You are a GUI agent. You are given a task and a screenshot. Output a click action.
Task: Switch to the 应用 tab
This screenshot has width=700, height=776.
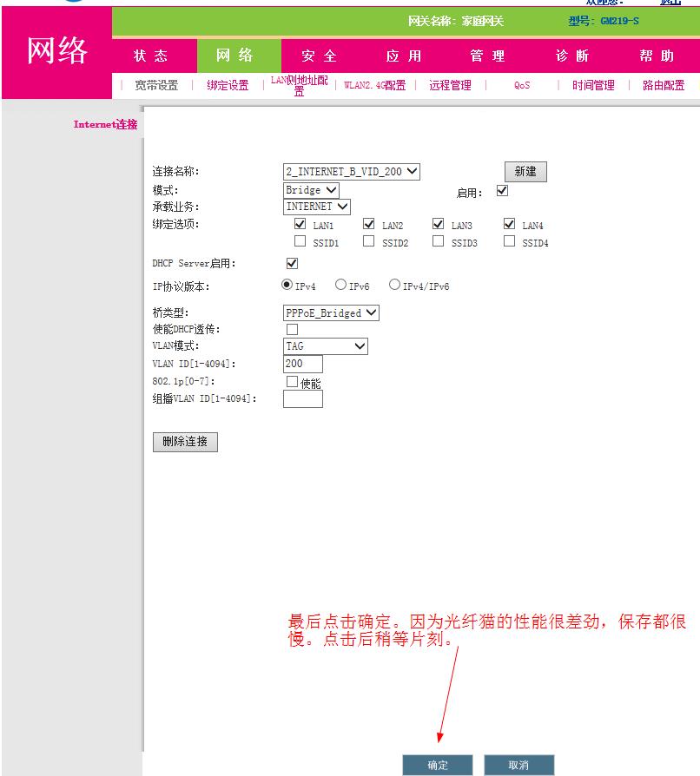coord(405,56)
